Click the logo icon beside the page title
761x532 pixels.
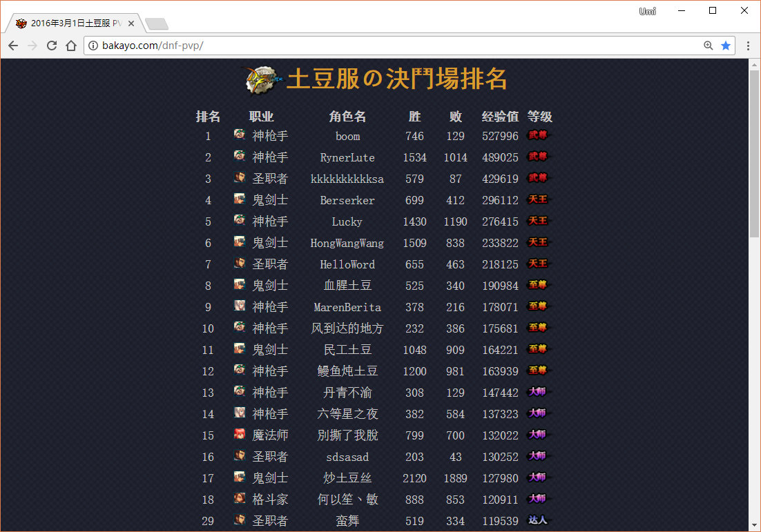[x=262, y=80]
